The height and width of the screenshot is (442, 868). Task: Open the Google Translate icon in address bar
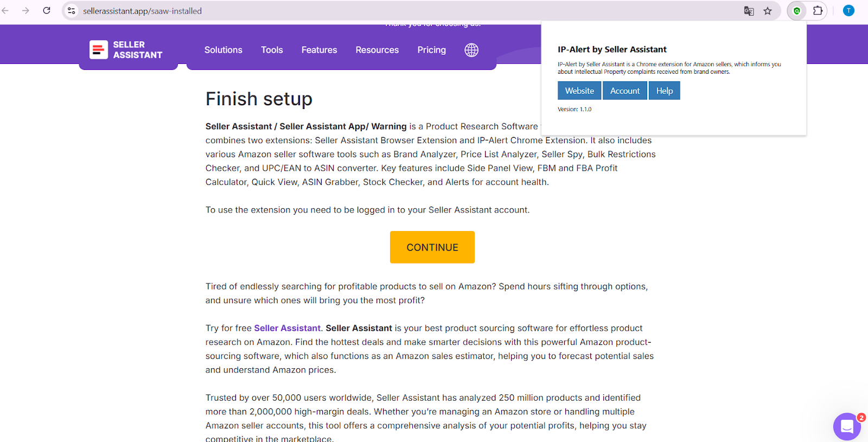[749, 11]
